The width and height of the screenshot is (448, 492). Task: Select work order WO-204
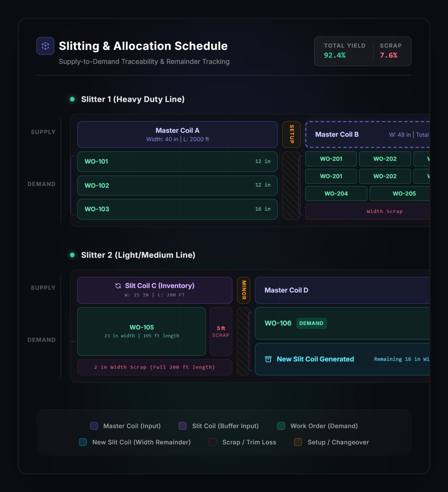click(x=336, y=193)
